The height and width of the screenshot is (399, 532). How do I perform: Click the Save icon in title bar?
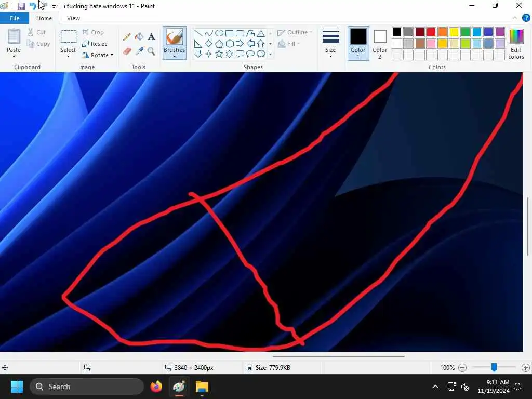click(21, 6)
